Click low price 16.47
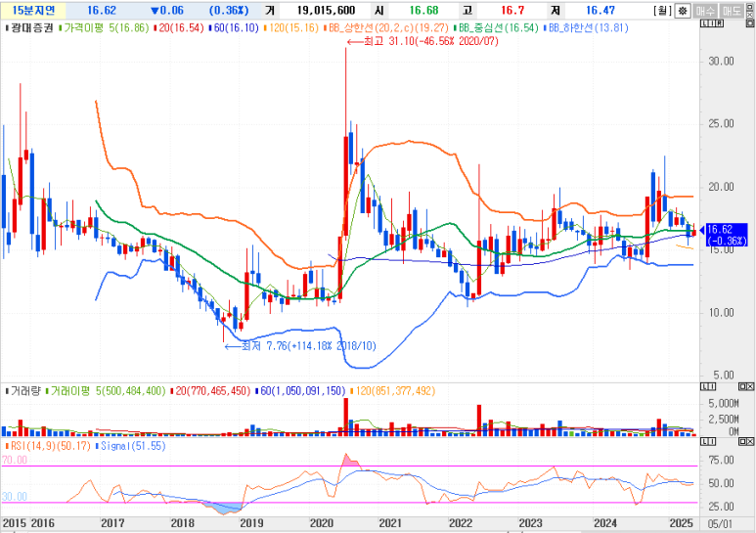 pos(600,11)
